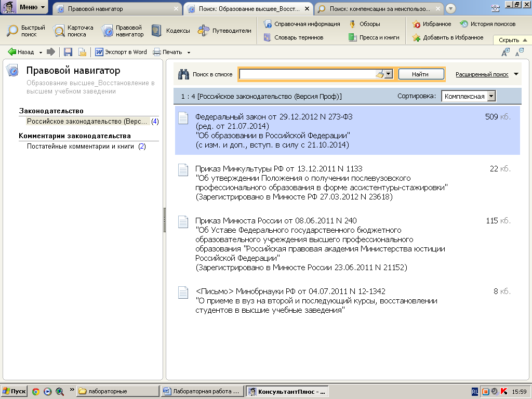The image size is (532, 399).
Task: Click the binoculars search-in-list icon
Action: tap(183, 74)
